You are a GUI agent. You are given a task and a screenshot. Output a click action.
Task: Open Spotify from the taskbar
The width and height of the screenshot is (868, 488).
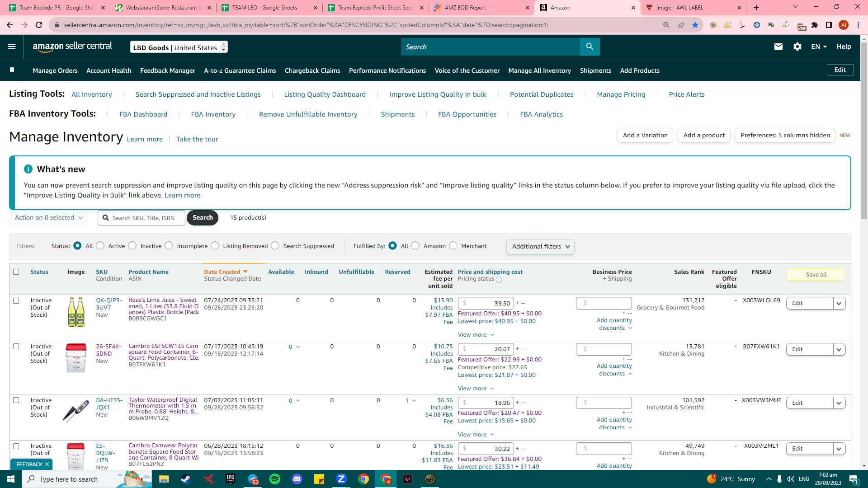point(275,479)
